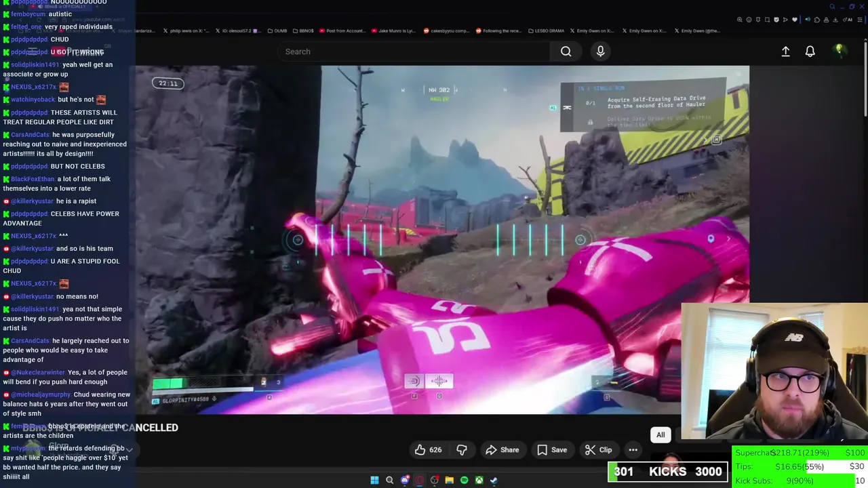868x488 pixels.
Task: Click the KICKS 301 of 3000 progress bar
Action: point(668,472)
